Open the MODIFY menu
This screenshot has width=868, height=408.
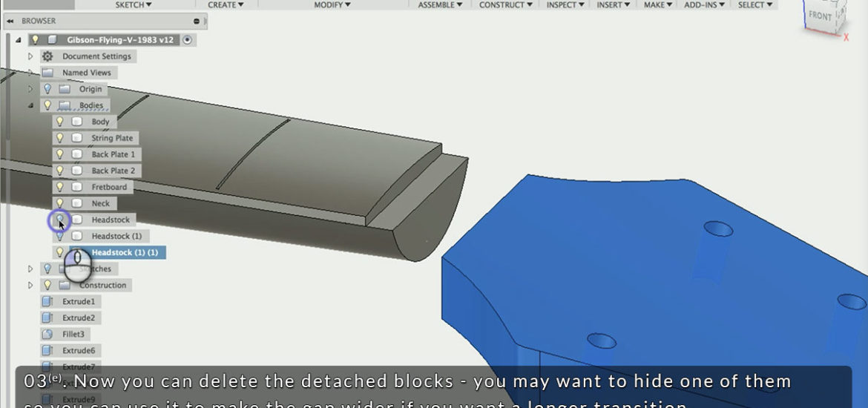[328, 5]
